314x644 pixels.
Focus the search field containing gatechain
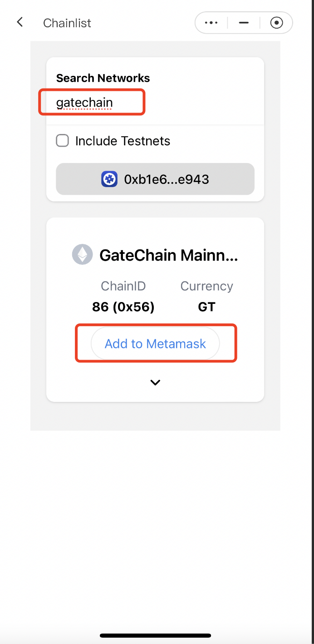(155, 103)
